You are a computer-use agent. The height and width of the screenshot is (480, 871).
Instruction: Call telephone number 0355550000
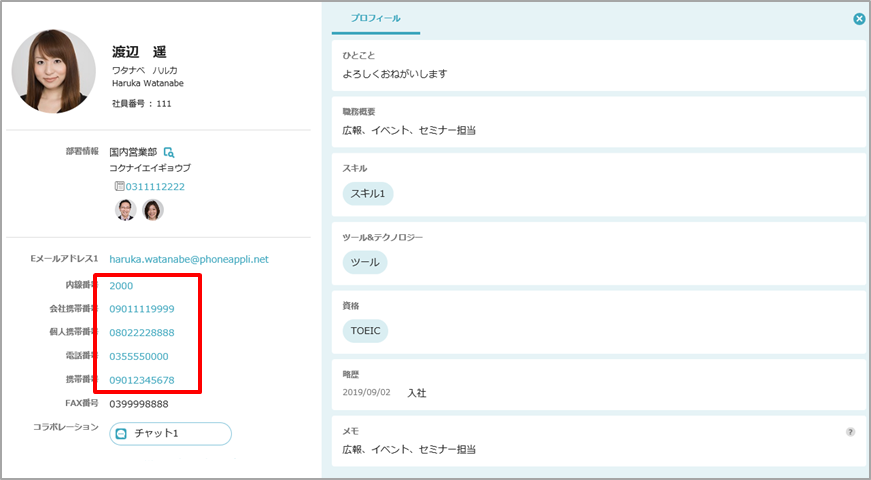pos(139,357)
